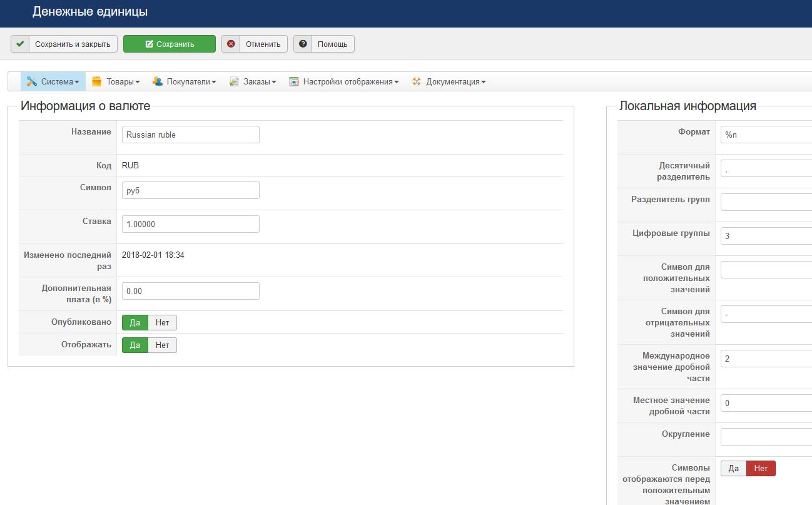Click the Денежные единицы page title
The height and width of the screenshot is (505, 812).
[x=90, y=12]
